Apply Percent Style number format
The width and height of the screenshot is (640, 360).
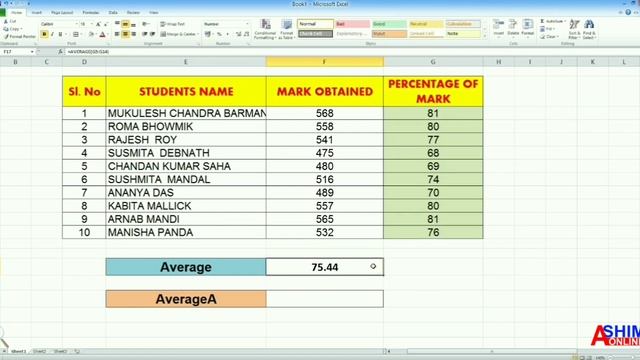tap(219, 34)
